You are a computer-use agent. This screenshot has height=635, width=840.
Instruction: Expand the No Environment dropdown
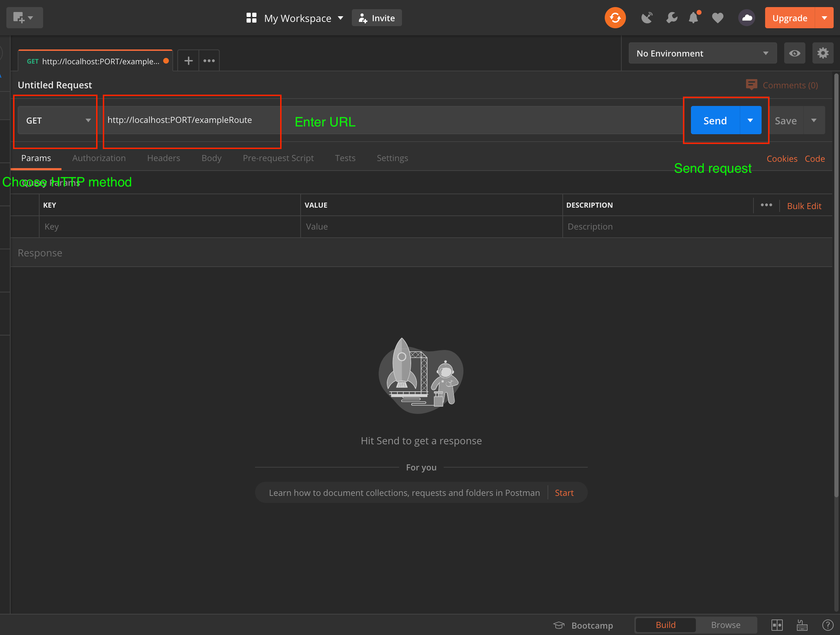pyautogui.click(x=702, y=53)
